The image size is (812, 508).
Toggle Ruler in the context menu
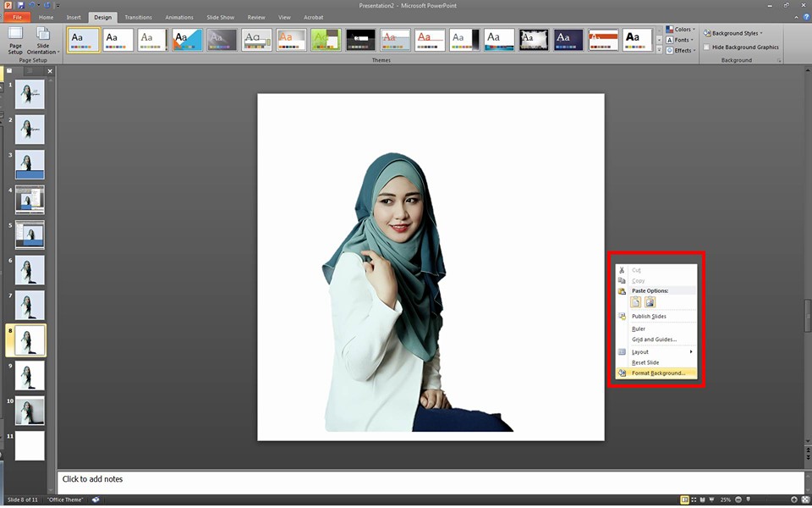click(x=639, y=329)
